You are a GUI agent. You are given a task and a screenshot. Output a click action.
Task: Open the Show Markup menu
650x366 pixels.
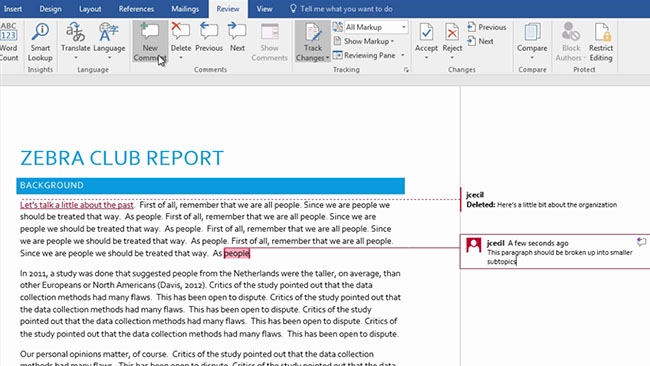tap(364, 41)
